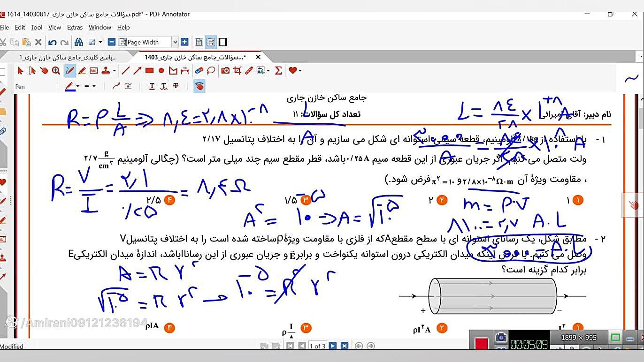The width and height of the screenshot is (644, 362).
Task: Click the Paste clipboard icon
Action: [26, 42]
